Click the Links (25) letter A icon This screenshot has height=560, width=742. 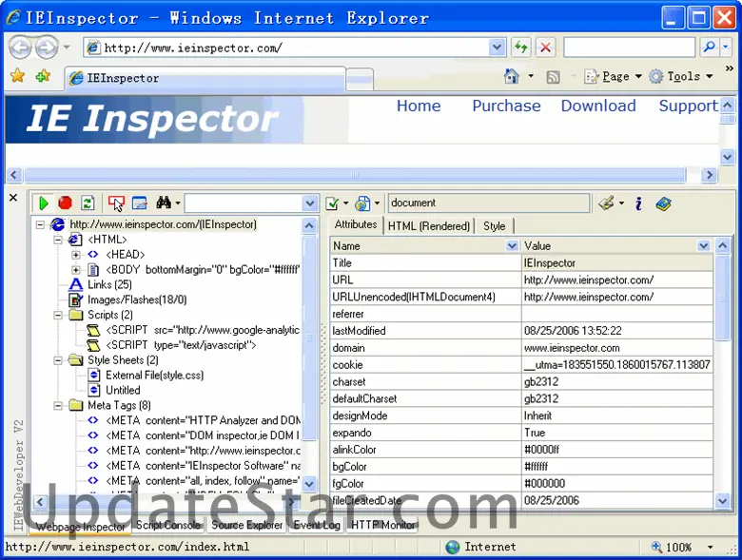tap(76, 284)
